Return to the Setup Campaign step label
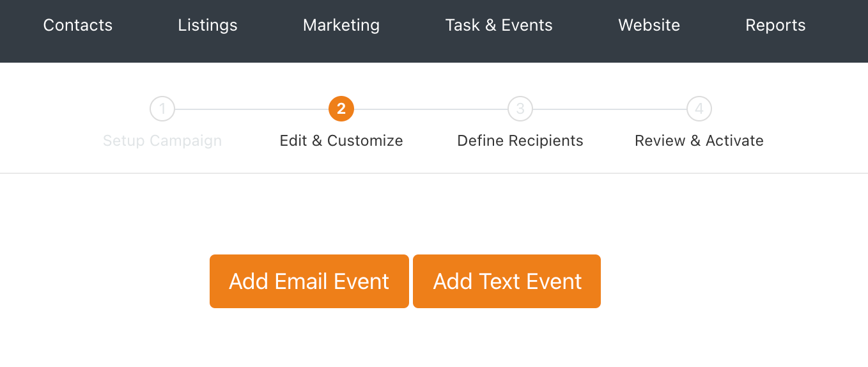The height and width of the screenshot is (367, 868). pyautogui.click(x=162, y=141)
